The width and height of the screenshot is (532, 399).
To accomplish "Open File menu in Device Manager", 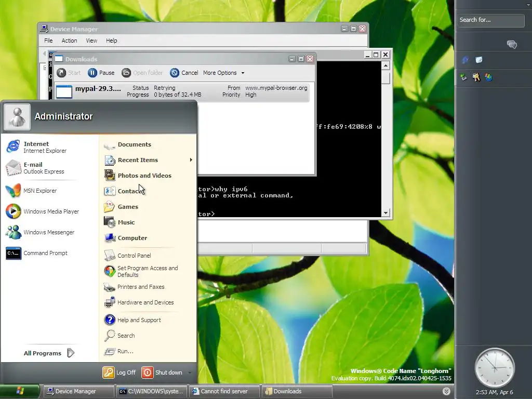I will click(48, 41).
